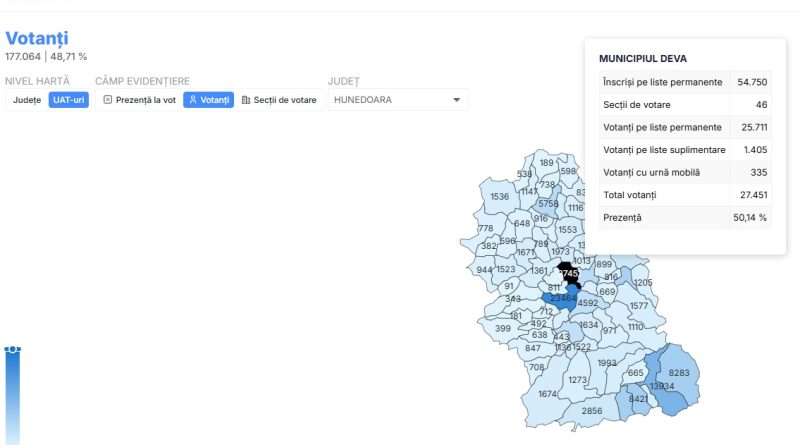
Task: Click the Prezență la vot chart icon
Action: click(x=108, y=100)
